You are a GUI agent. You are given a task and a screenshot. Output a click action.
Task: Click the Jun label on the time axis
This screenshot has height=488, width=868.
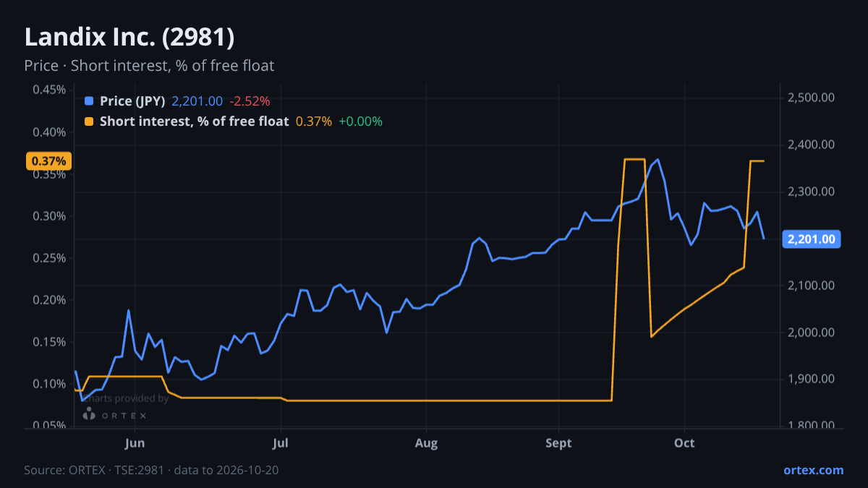135,442
